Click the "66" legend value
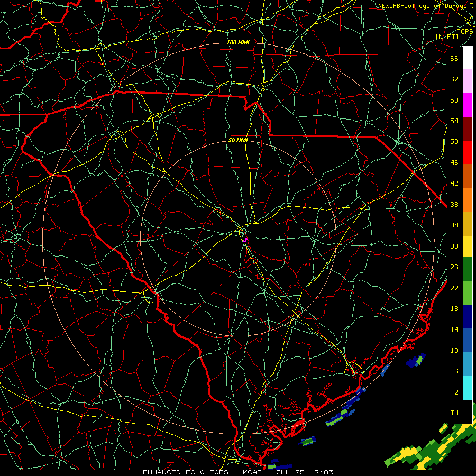 pyautogui.click(x=454, y=58)
